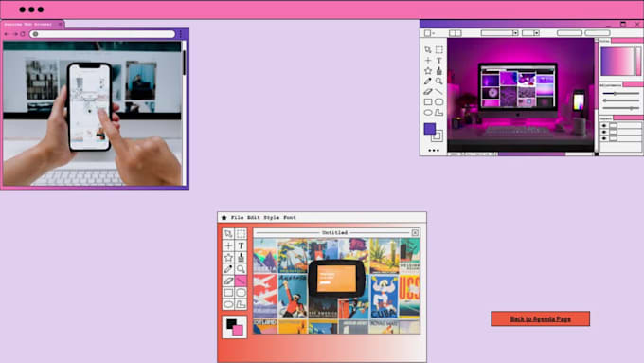This screenshot has width=644, height=363.
Task: Select Text tool in purple editor window
Action: (439, 61)
